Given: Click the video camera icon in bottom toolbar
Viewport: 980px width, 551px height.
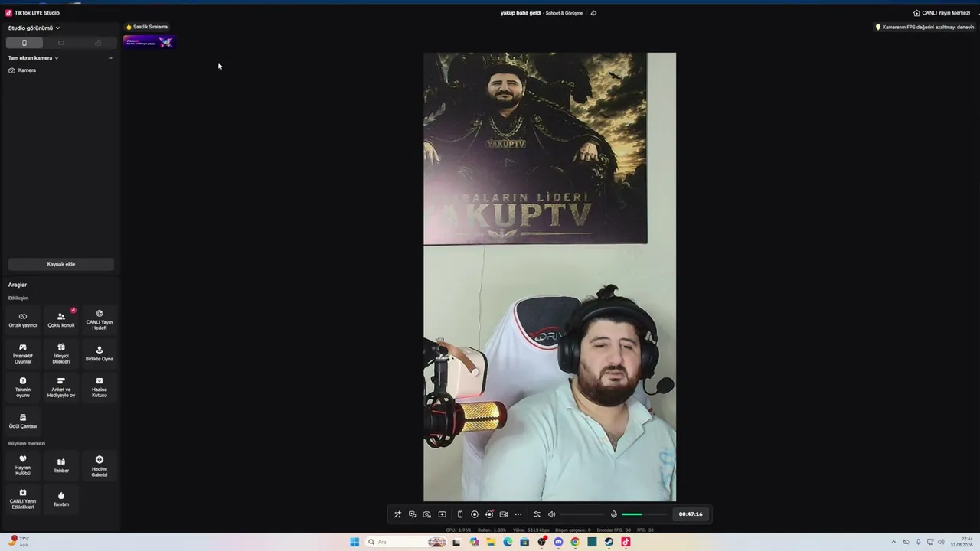Looking at the screenshot, I should tap(504, 514).
